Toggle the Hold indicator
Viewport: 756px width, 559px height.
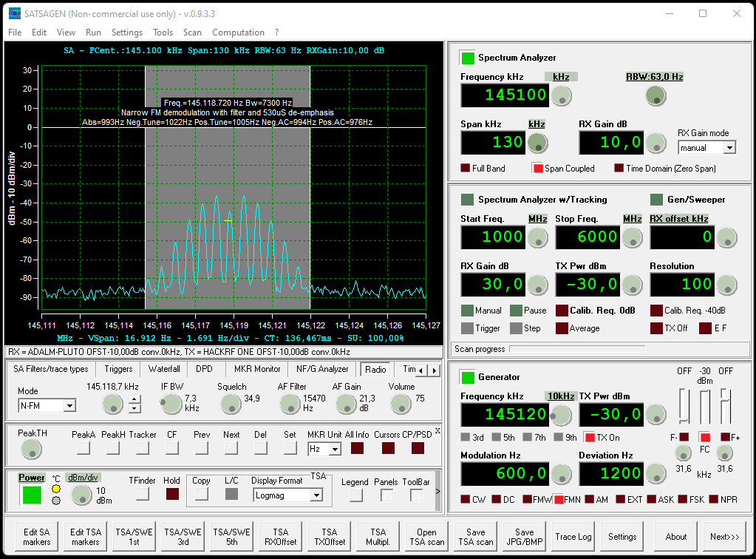coord(172,494)
